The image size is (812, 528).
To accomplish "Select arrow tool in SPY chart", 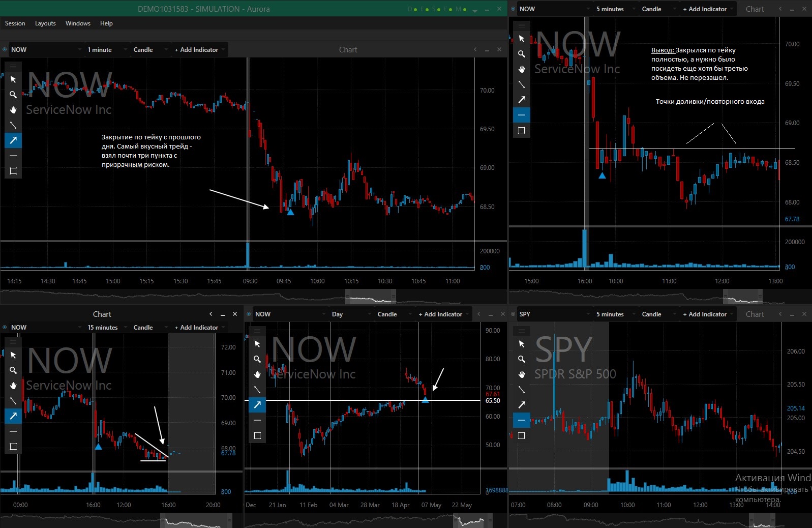I will point(522,405).
